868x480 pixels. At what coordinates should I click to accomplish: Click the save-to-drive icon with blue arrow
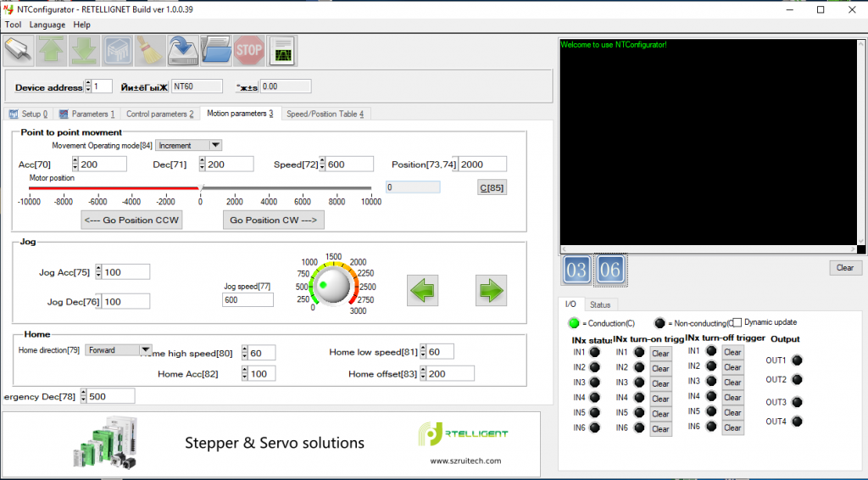click(183, 51)
